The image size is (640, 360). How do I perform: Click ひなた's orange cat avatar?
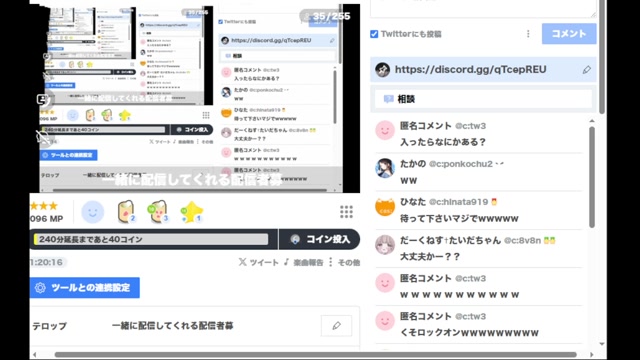385,207
